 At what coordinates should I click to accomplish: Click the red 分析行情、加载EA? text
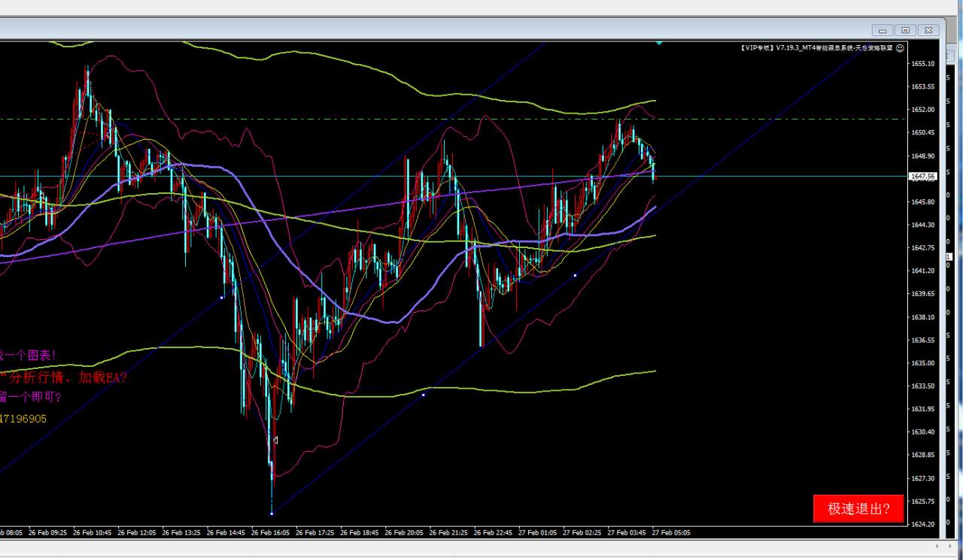tap(68, 377)
